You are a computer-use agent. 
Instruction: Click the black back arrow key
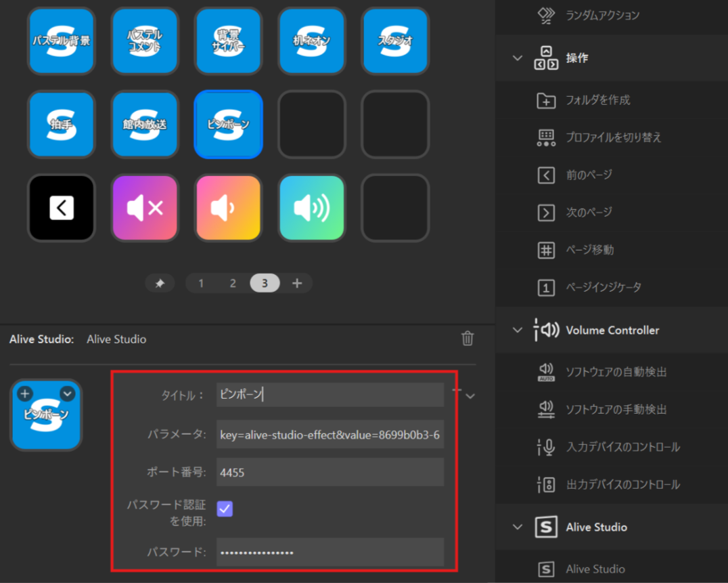[62, 208]
